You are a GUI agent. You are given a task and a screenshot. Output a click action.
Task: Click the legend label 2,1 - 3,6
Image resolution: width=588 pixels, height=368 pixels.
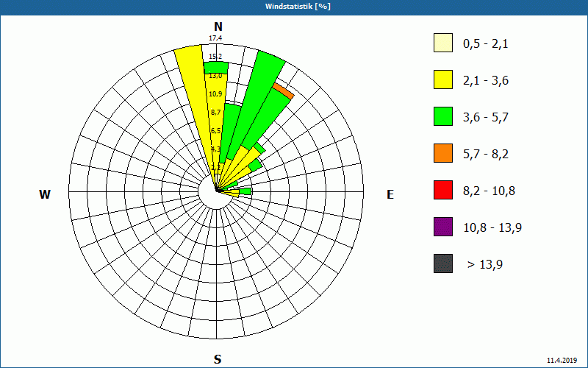tap(486, 81)
